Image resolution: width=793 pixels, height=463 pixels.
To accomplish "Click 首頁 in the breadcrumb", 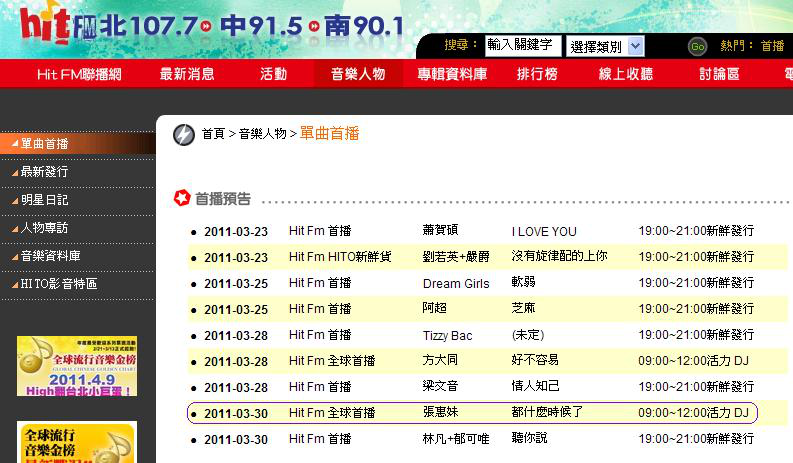I will [x=213, y=134].
